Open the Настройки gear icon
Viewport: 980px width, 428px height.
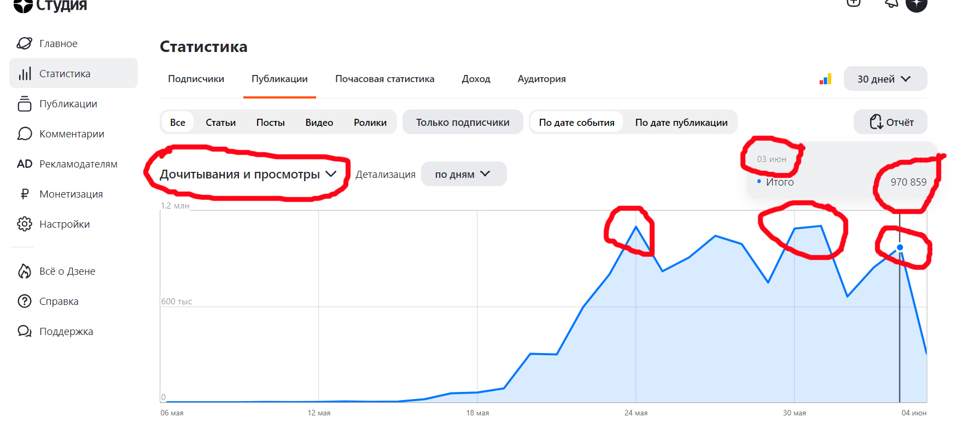pyautogui.click(x=25, y=224)
